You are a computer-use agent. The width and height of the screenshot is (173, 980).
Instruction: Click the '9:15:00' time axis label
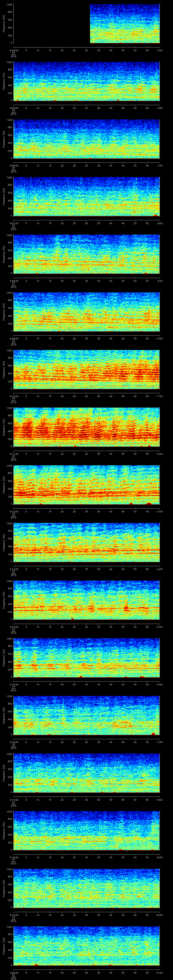14,684
